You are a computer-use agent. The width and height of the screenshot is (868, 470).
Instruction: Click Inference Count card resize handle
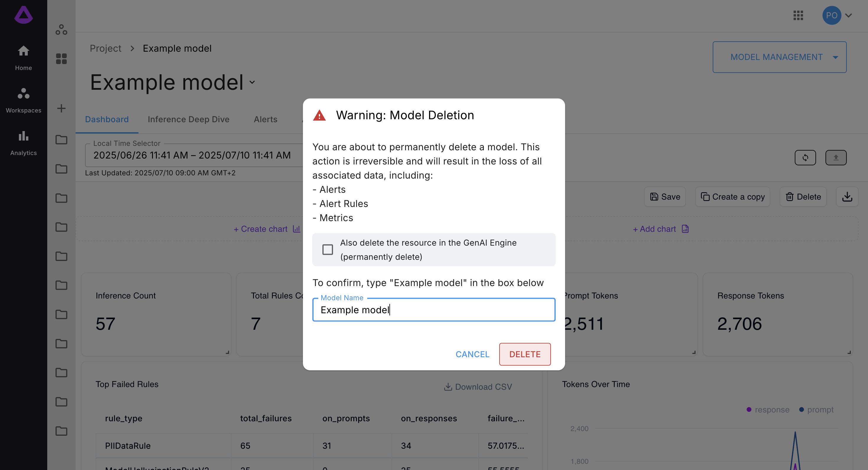(227, 352)
